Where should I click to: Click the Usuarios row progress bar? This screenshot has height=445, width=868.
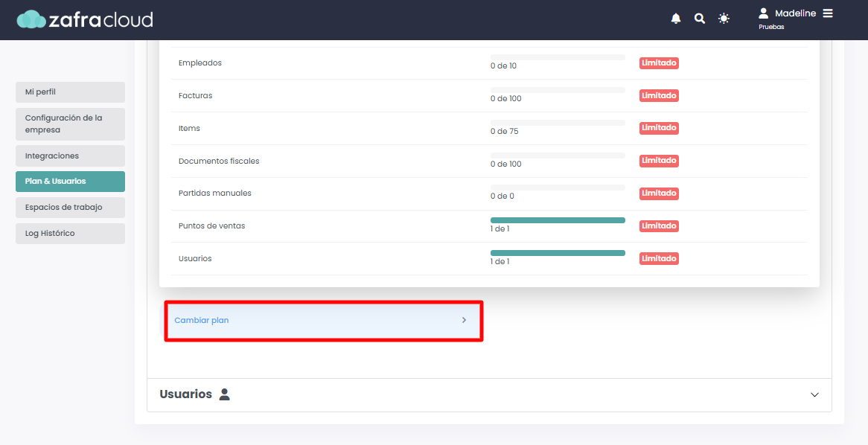click(x=558, y=253)
